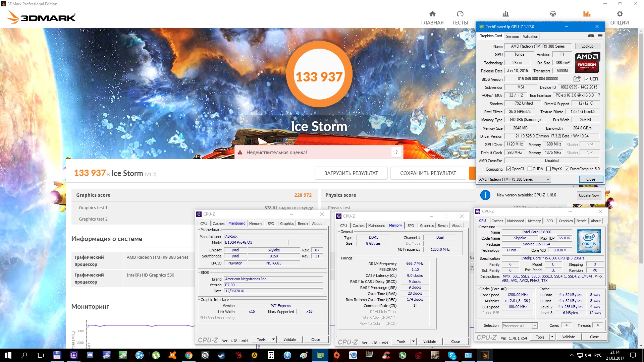This screenshot has width=644, height=362.
Task: Toggle the OpenCL checkbox in GPU-Z
Action: [x=508, y=169]
